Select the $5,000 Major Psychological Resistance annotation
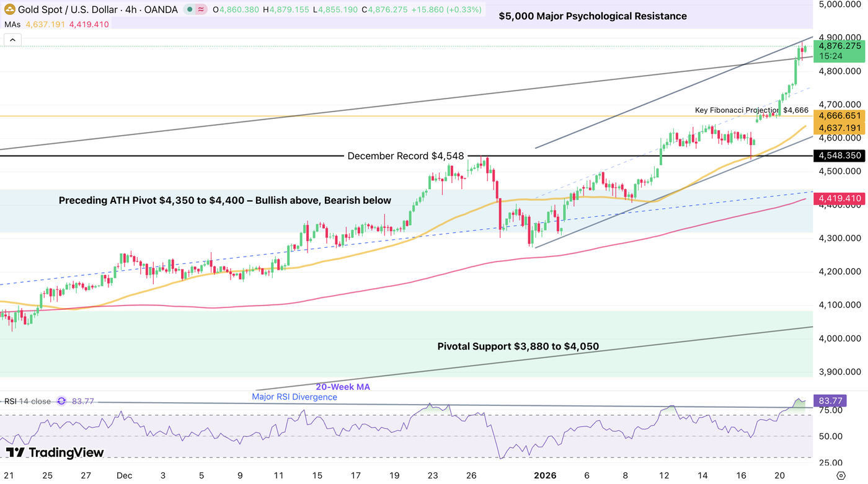 point(593,16)
